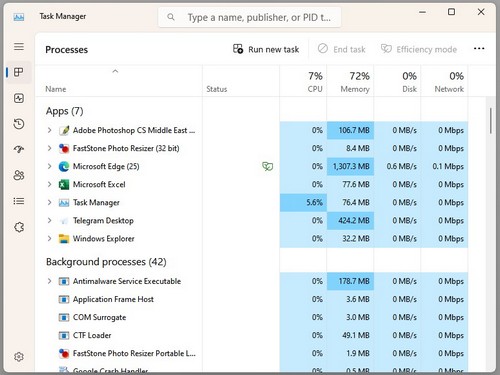The width and height of the screenshot is (500, 375).
Task: Click the Efficiency mode button
Action: 419,49
